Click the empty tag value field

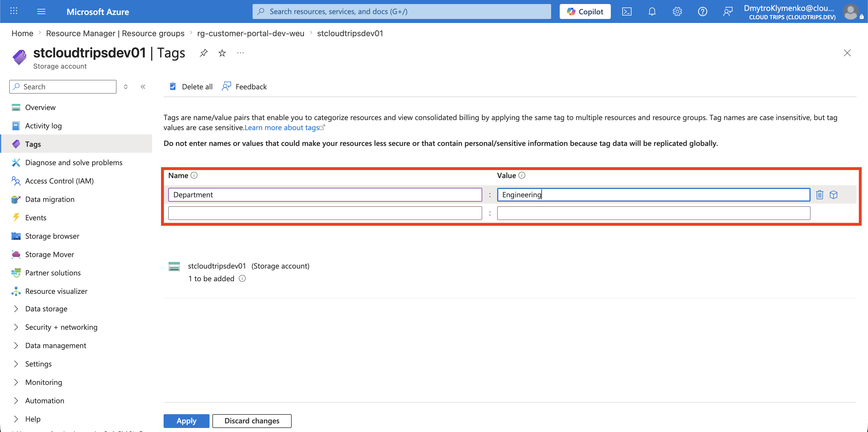coord(653,213)
